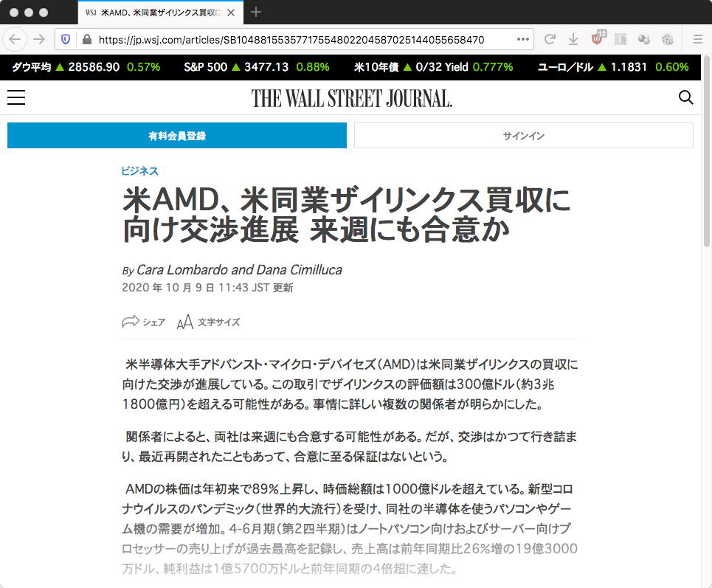Click the 文字サイズ AA text-size icon
Viewport: 712px width, 588px height.
(184, 322)
